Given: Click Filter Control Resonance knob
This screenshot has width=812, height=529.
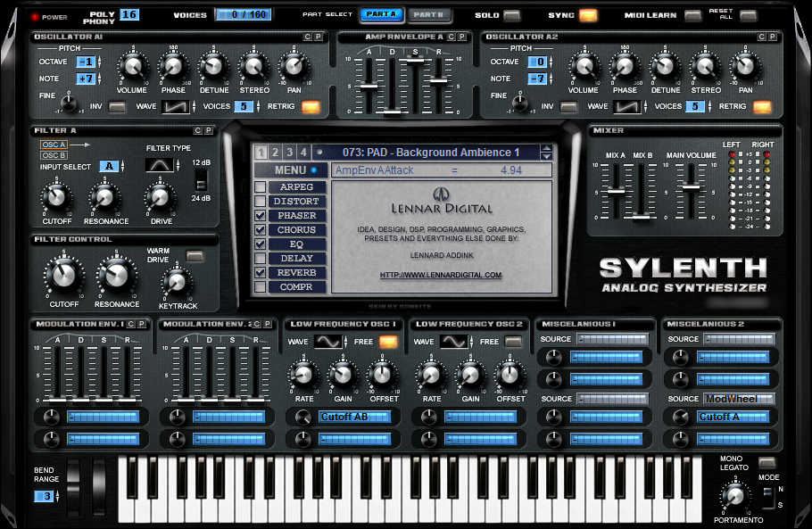Looking at the screenshot, I should pos(117,275).
